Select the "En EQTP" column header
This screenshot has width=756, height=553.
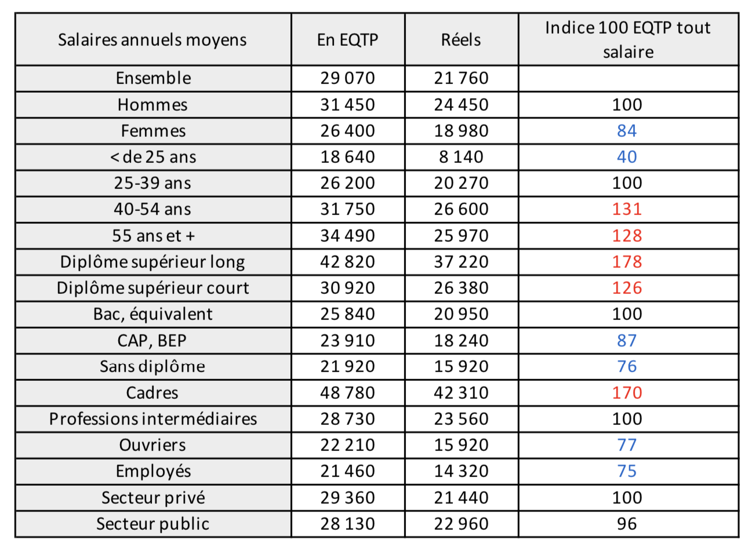pos(347,40)
